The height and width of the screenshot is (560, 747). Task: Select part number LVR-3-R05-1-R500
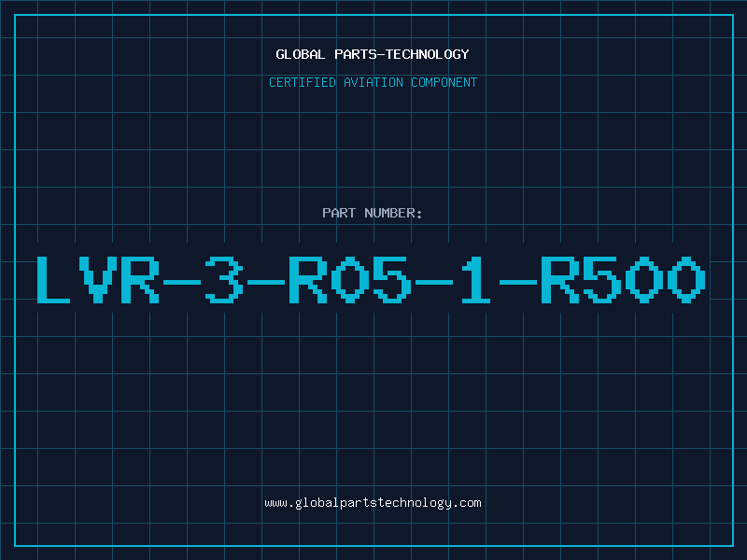coord(372,279)
